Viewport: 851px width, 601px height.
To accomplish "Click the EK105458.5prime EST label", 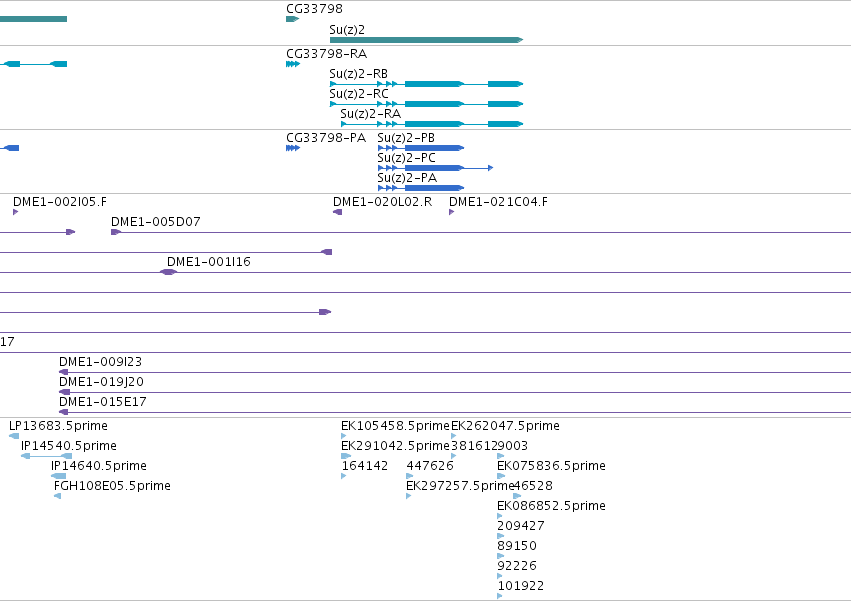I will 395,426.
